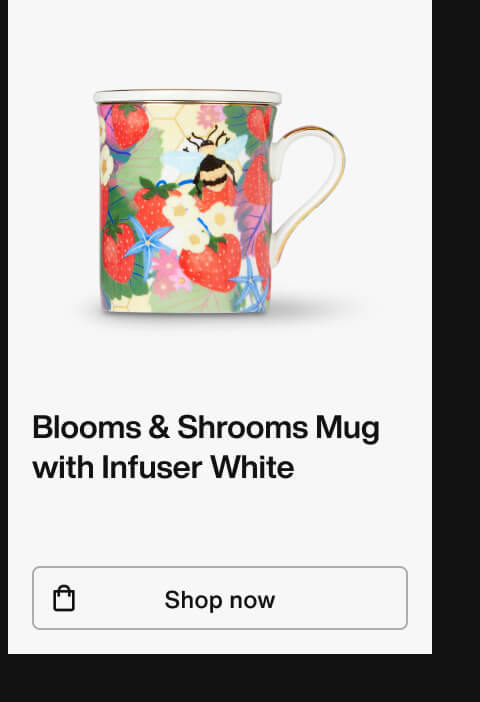Click the mug's shadow beneath the handle
This screenshot has width=480, height=702.
tap(313, 306)
